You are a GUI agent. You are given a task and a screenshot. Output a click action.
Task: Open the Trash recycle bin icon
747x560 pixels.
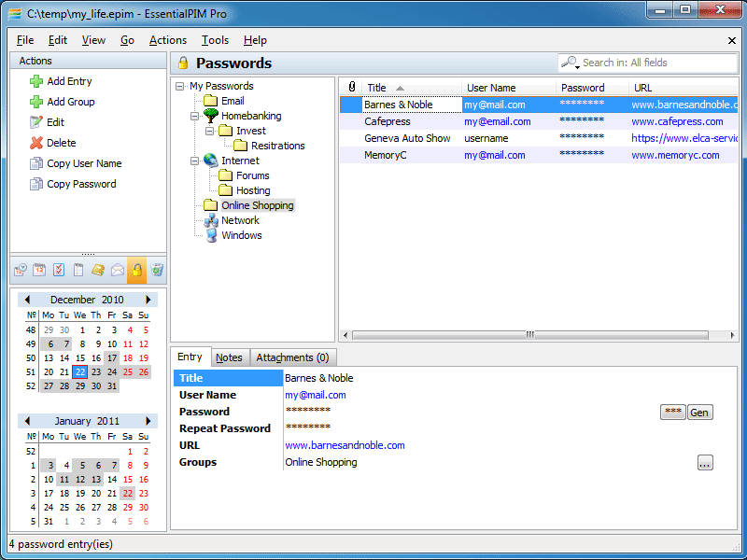click(157, 271)
